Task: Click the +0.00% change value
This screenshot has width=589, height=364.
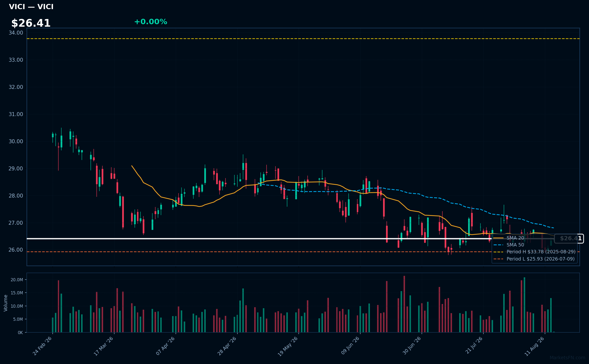Action: pyautogui.click(x=151, y=22)
